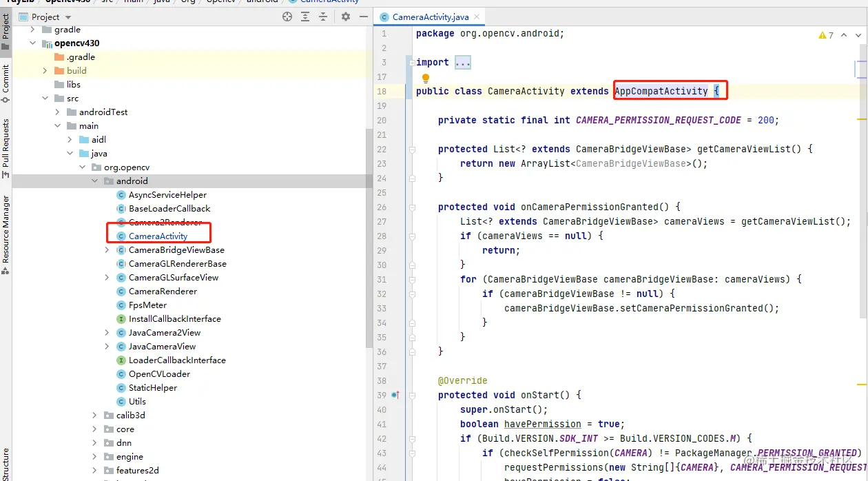Click InstallCallbackInterface interface icon

click(121, 319)
